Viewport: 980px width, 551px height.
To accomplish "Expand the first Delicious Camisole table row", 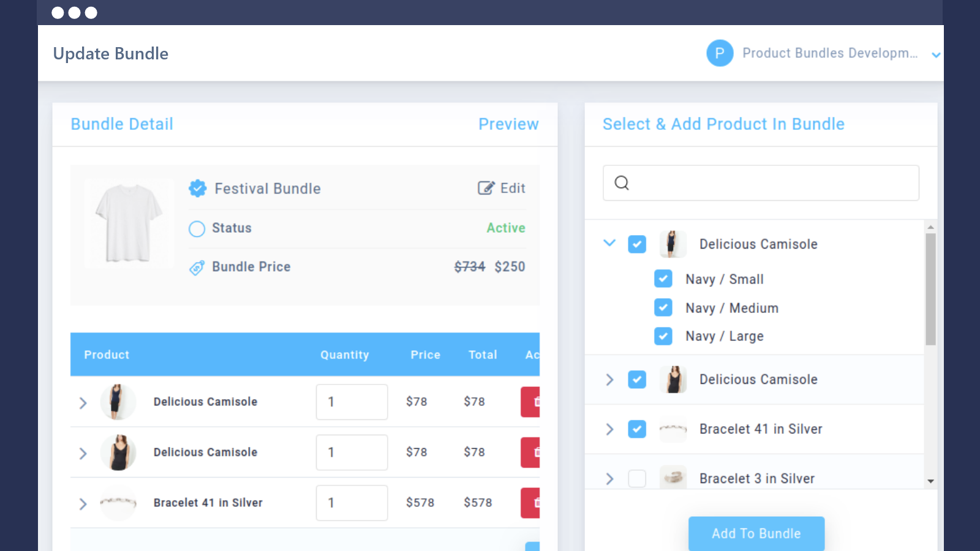I will [x=83, y=402].
